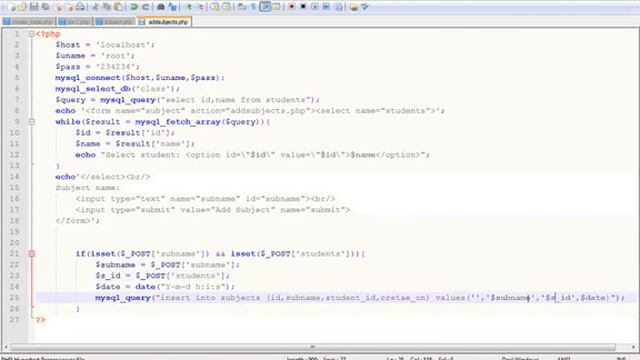The height and width of the screenshot is (360, 640).
Task: Click the 'Subject name:' text line
Action: pos(87,188)
